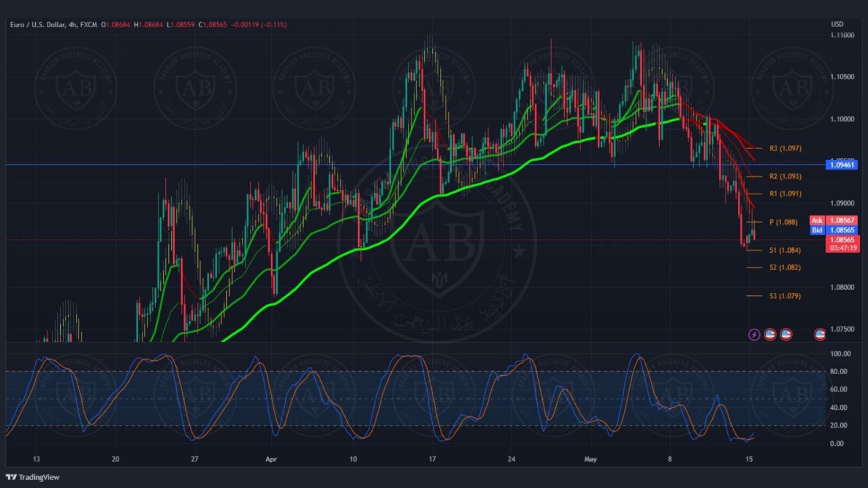Image resolution: width=868 pixels, height=488 pixels.
Task: Click the change value −0.00119 (−0.11%)
Action: [x=259, y=25]
